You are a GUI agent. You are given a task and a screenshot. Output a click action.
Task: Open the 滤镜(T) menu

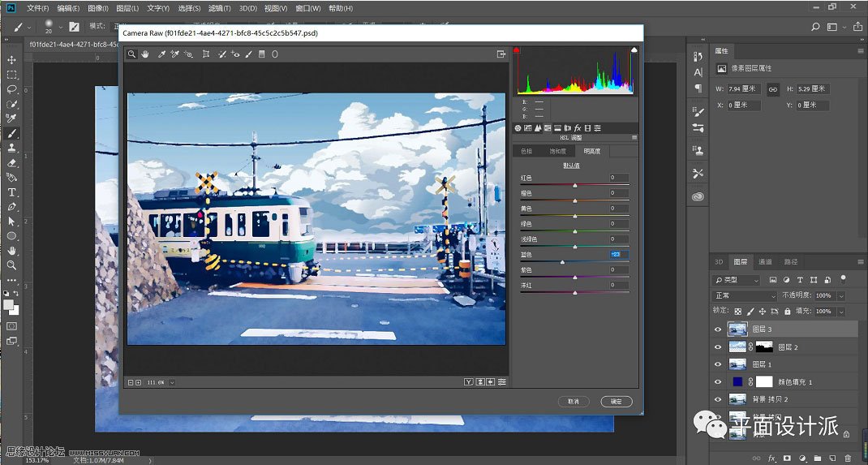coord(220,8)
